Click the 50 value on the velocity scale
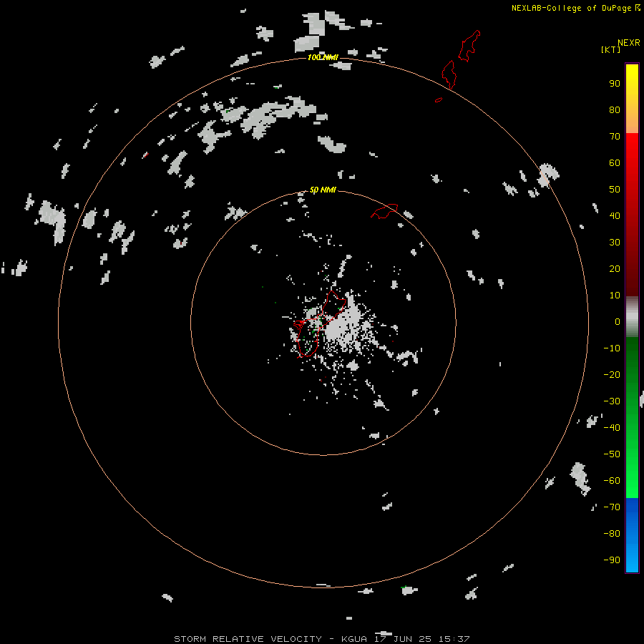The width and height of the screenshot is (644, 644). point(615,190)
